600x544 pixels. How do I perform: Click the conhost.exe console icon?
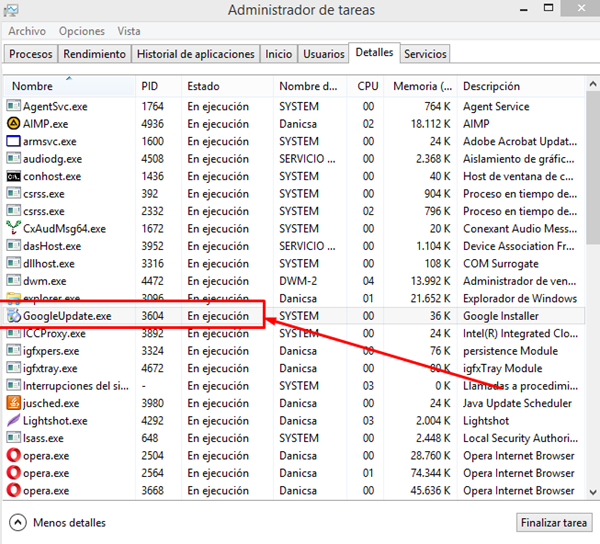click(14, 176)
